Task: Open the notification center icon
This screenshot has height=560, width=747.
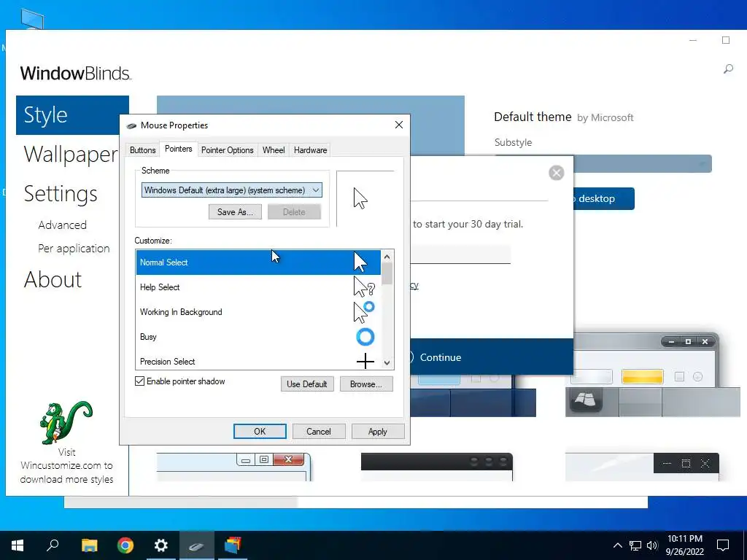Action: [x=723, y=545]
